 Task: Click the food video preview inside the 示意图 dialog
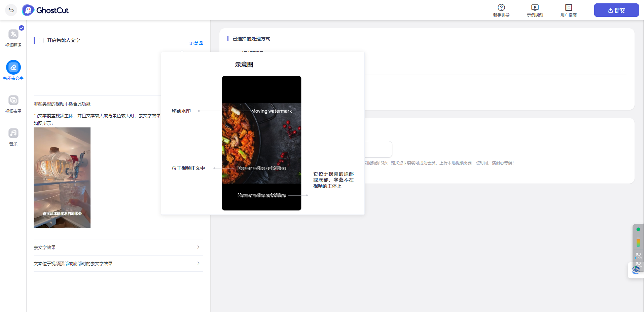(x=261, y=143)
